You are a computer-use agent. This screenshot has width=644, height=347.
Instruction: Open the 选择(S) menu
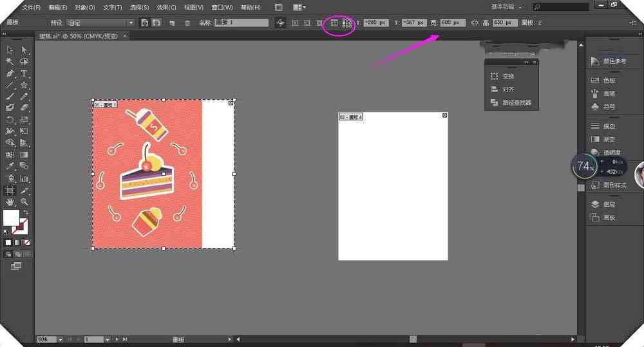point(139,7)
